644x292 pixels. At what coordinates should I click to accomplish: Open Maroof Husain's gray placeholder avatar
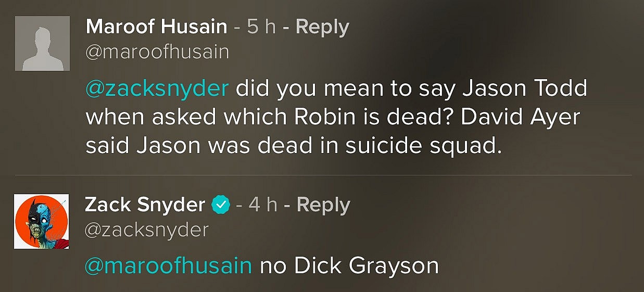tap(42, 43)
